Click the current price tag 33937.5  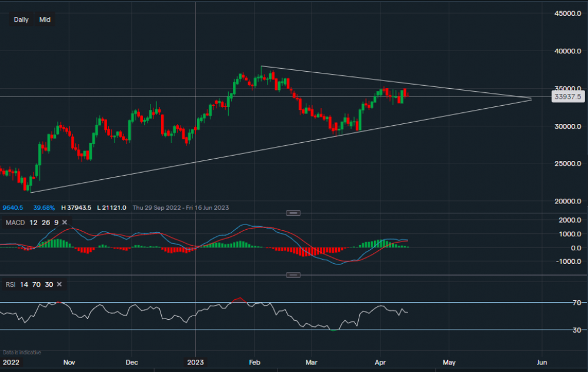[x=567, y=97]
